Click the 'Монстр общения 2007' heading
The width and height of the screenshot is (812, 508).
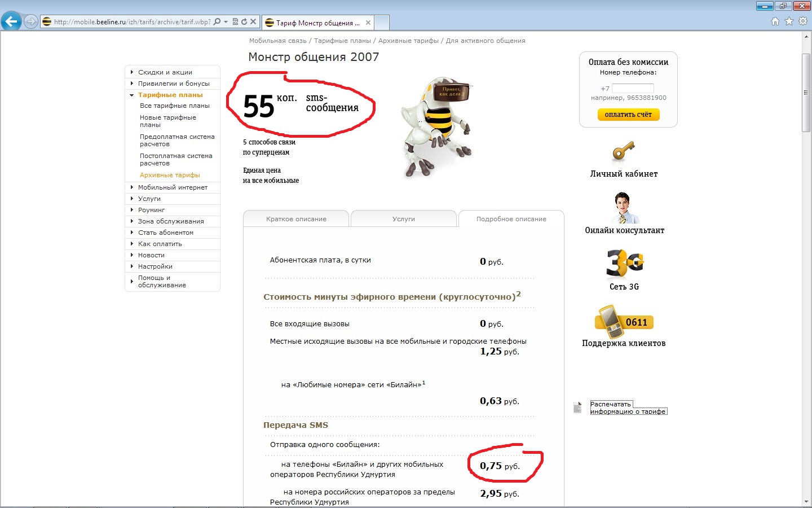click(x=314, y=57)
